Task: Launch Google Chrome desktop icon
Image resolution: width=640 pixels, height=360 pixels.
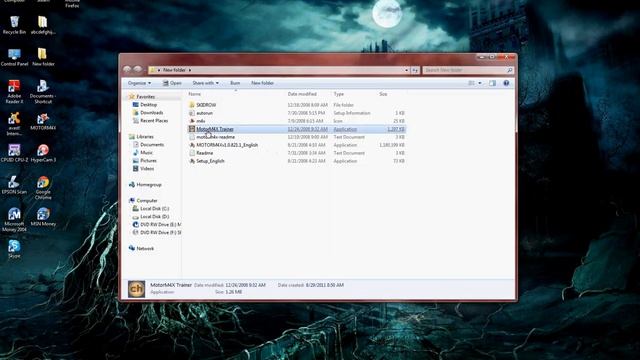Action: coord(43,188)
